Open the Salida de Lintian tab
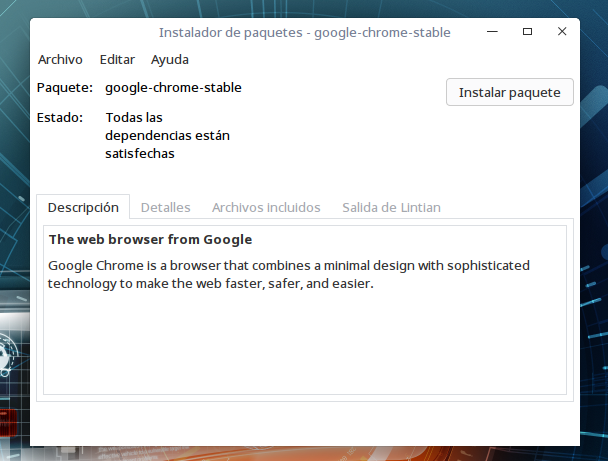 tap(391, 207)
